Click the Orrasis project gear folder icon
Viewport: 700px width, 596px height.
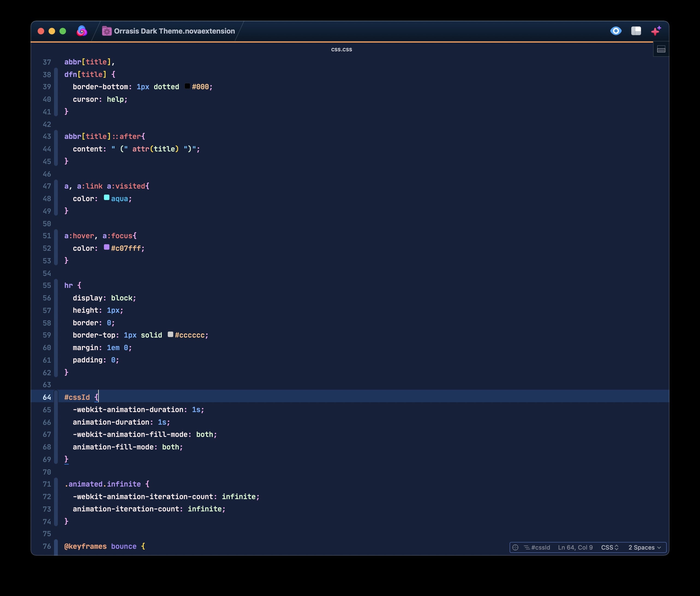coord(107,31)
